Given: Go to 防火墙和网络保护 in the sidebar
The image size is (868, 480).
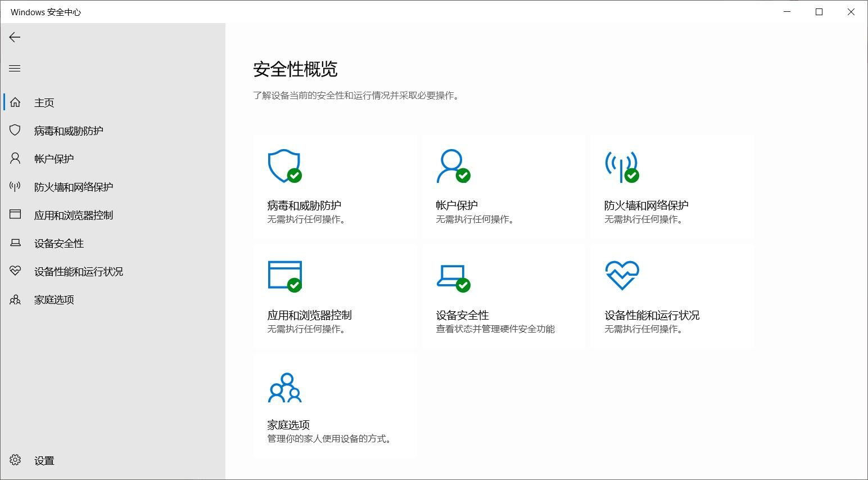Looking at the screenshot, I should 74,187.
